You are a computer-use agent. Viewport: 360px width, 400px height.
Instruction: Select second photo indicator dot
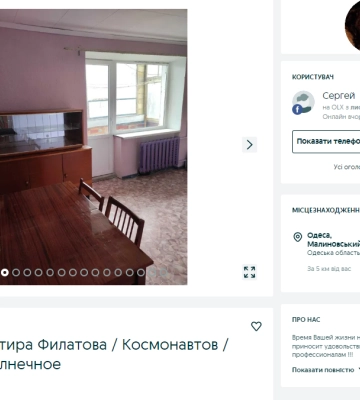16,273
